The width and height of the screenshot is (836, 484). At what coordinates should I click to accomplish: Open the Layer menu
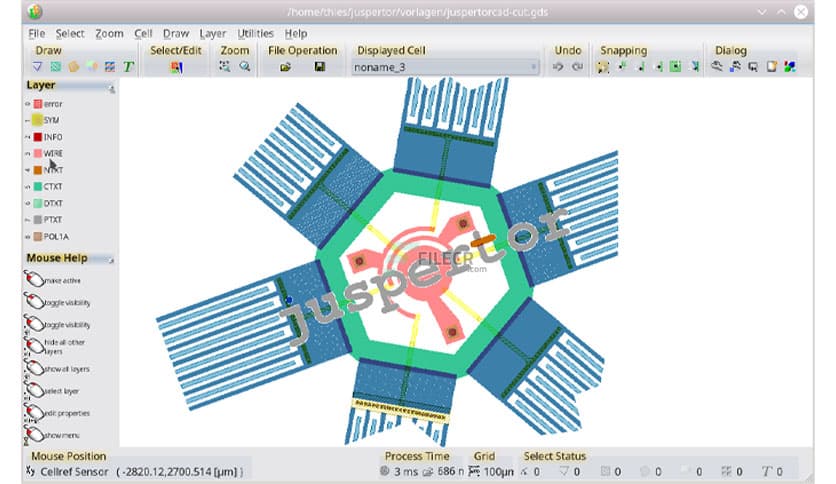tap(213, 34)
